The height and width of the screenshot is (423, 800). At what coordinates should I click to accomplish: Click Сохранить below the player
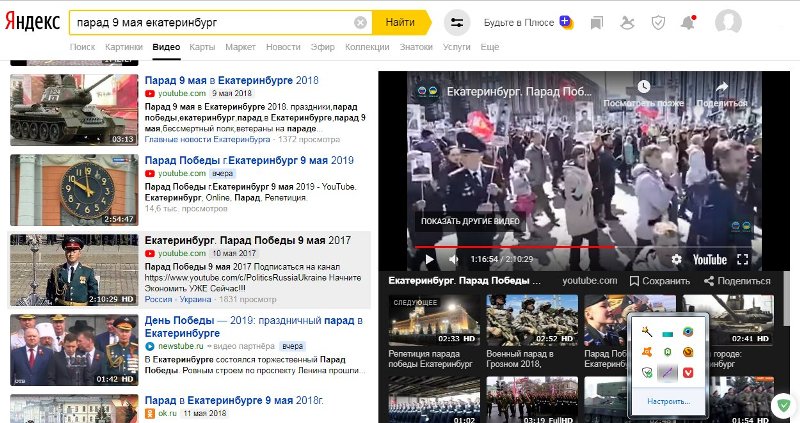tap(660, 281)
